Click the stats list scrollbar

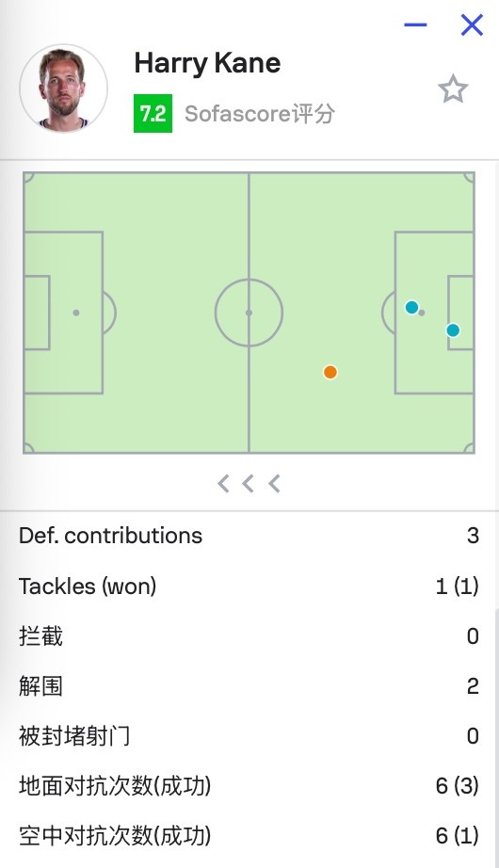coord(495,736)
